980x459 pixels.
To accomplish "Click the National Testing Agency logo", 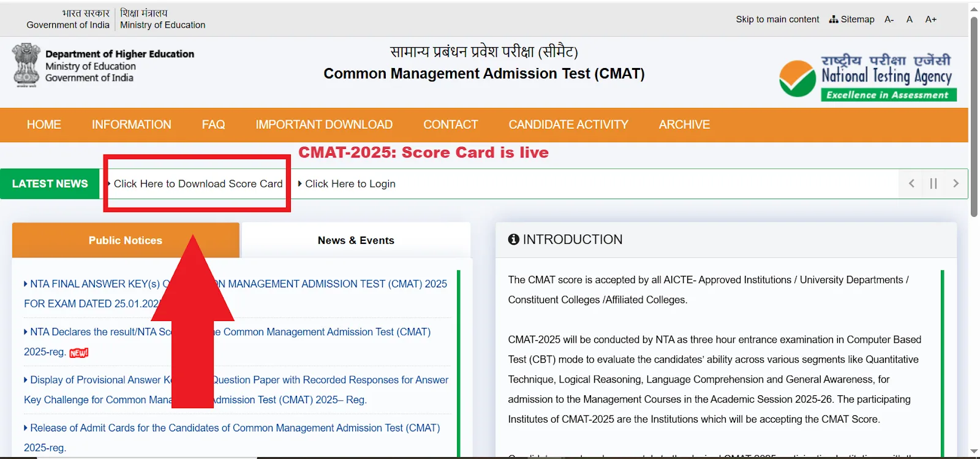I will pyautogui.click(x=868, y=77).
